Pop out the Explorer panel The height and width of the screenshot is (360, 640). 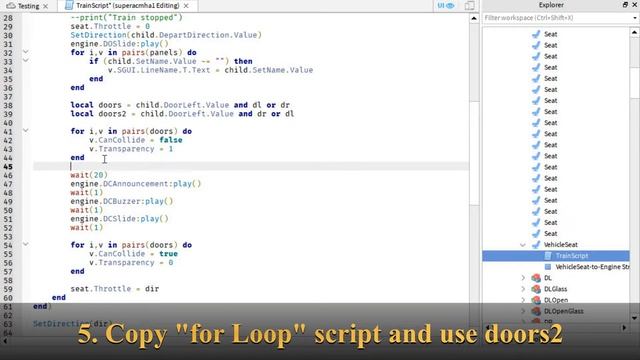625,4
